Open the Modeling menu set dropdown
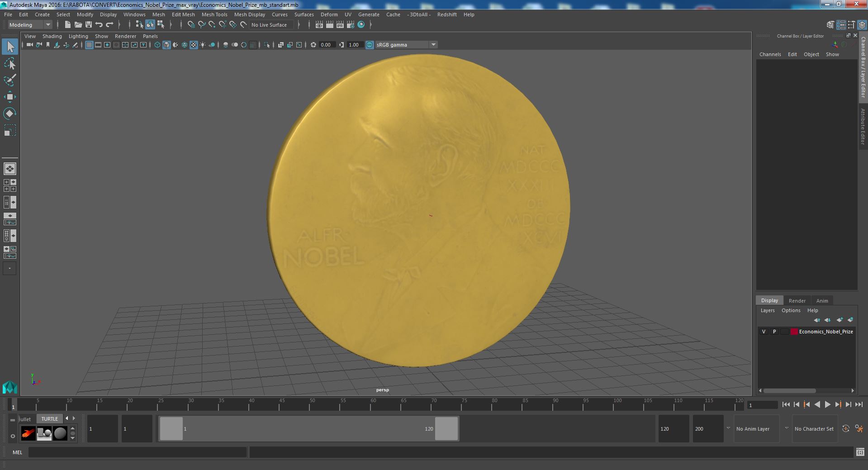This screenshot has height=470, width=868. 30,25
